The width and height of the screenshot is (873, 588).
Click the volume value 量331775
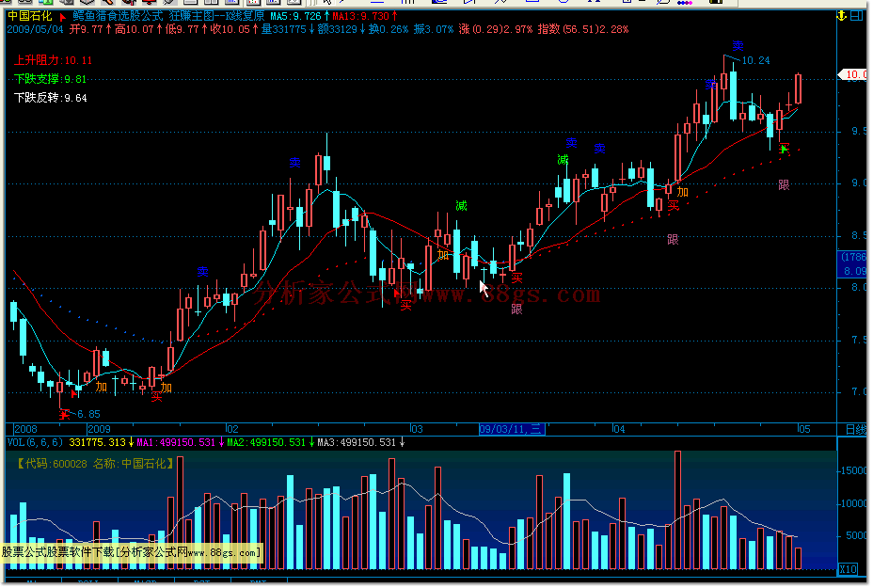pyautogui.click(x=284, y=29)
